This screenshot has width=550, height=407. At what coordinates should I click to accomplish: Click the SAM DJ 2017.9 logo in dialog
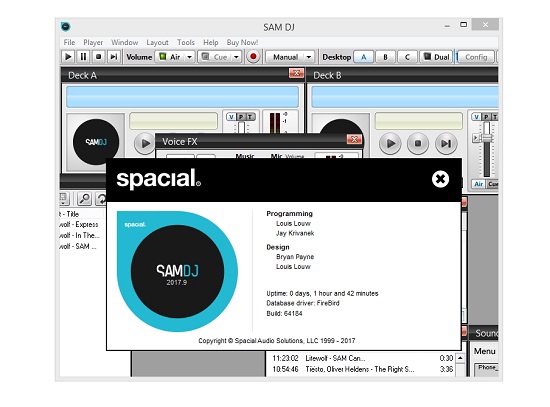pos(177,271)
